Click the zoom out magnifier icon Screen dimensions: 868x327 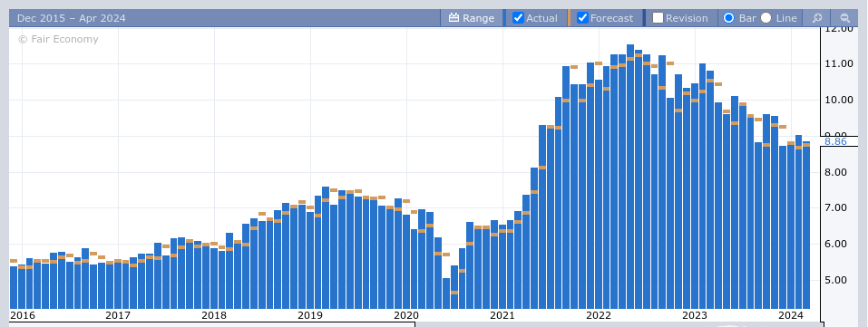point(844,18)
